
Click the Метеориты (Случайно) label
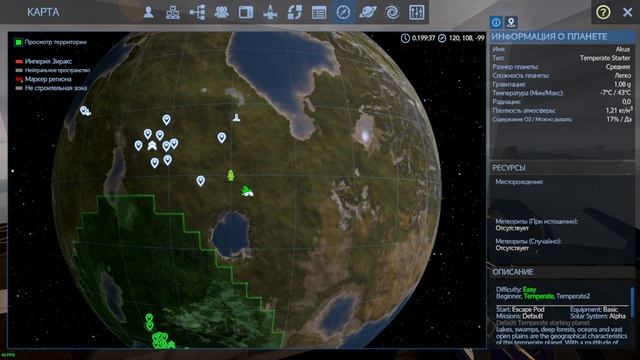pos(528,241)
